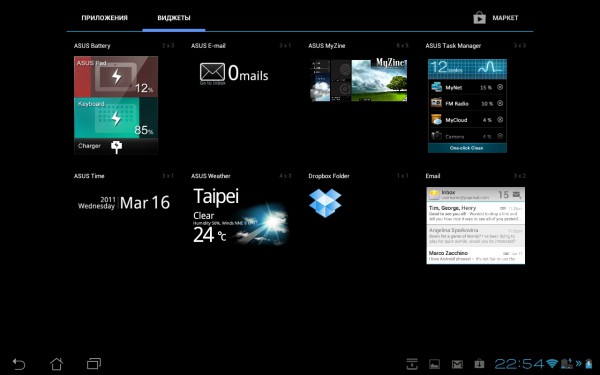The width and height of the screenshot is (600, 375).
Task: Click the One-click Clean button
Action: (467, 148)
